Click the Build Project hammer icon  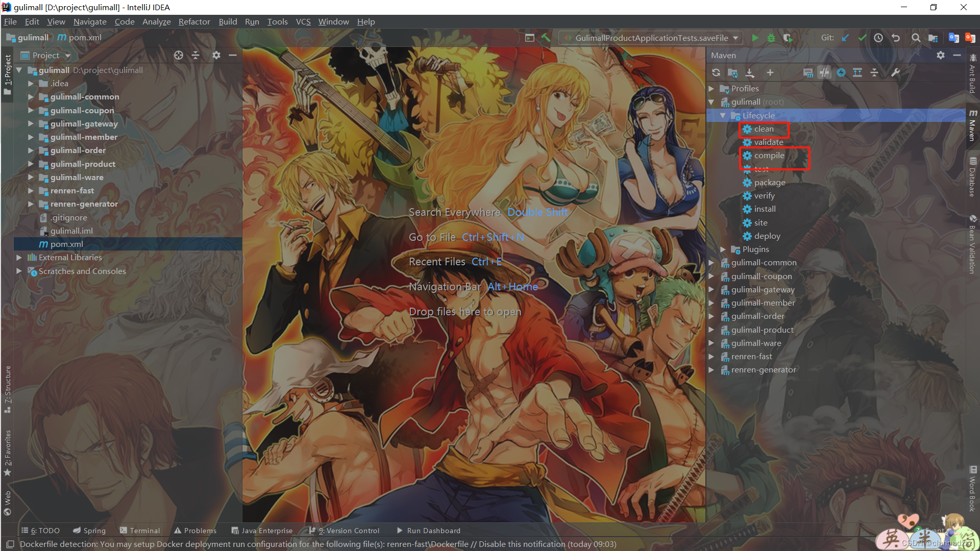pos(546,38)
